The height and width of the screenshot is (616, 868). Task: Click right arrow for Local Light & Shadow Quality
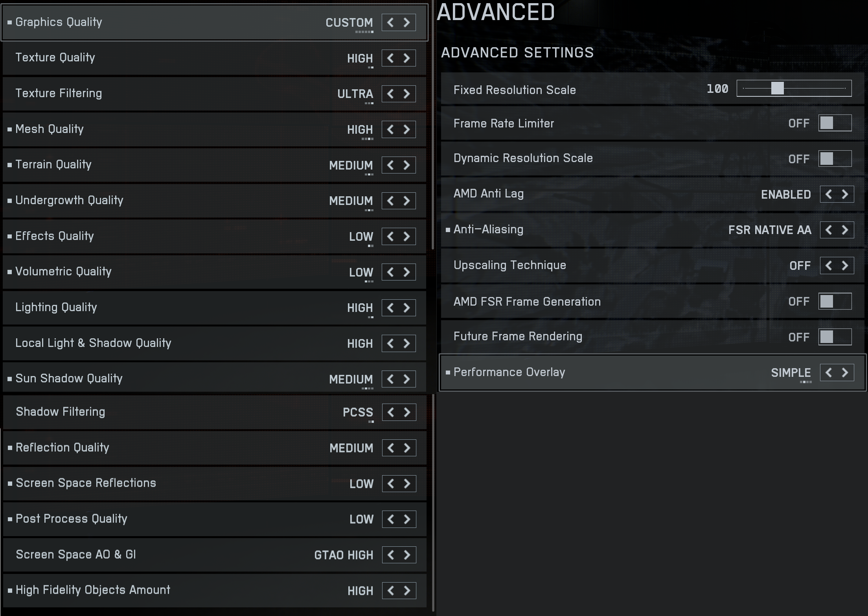point(407,343)
